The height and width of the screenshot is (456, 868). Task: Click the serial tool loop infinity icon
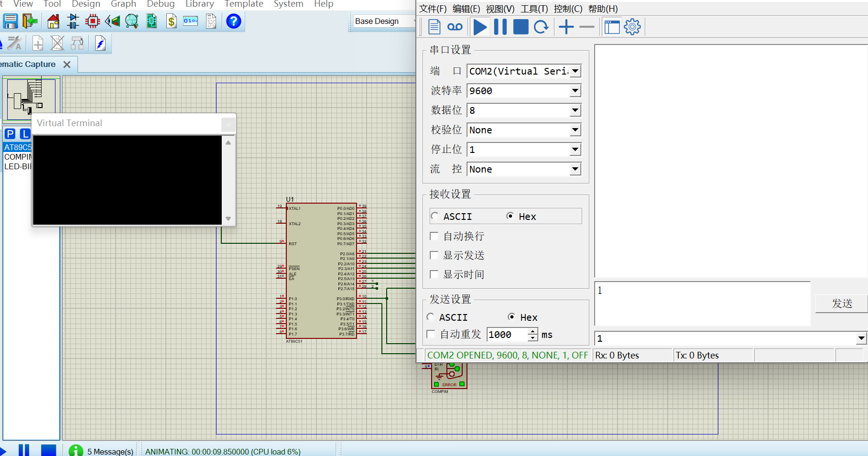(455, 27)
